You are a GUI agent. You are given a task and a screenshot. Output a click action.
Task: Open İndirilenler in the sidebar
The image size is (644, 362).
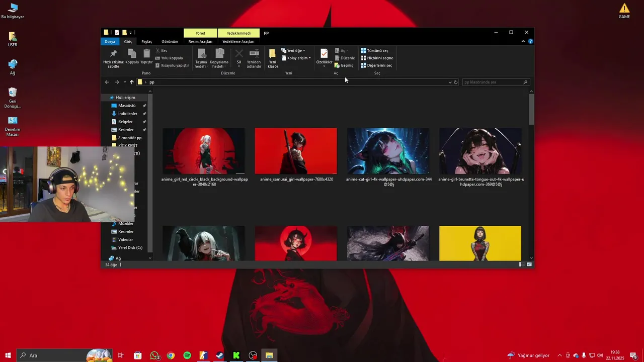pos(128,114)
